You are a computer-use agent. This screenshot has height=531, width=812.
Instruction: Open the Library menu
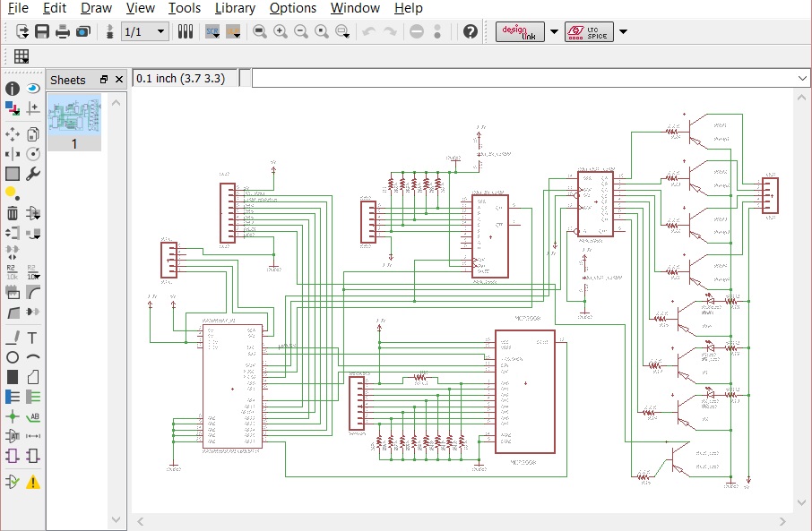pos(235,8)
